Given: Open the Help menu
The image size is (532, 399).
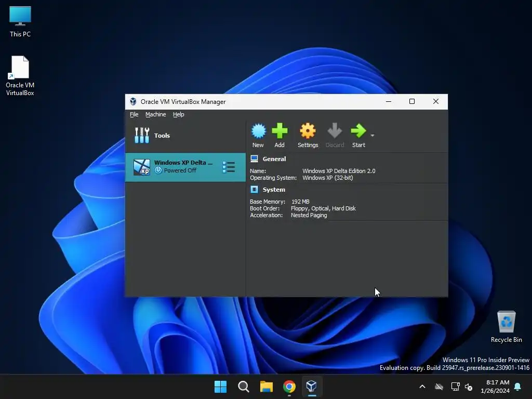Looking at the screenshot, I should pyautogui.click(x=179, y=114).
